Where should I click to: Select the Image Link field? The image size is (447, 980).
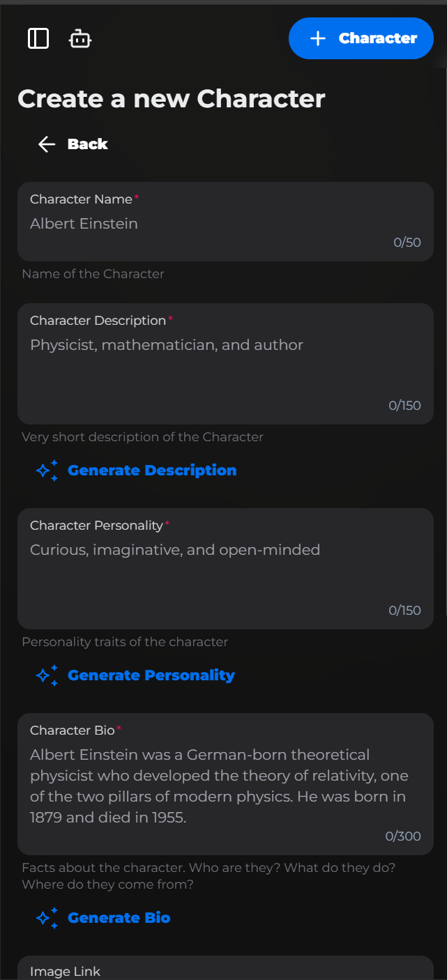225,971
